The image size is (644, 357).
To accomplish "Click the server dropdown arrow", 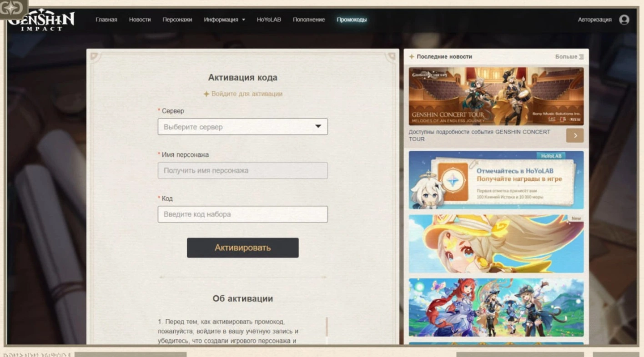I will (x=318, y=127).
